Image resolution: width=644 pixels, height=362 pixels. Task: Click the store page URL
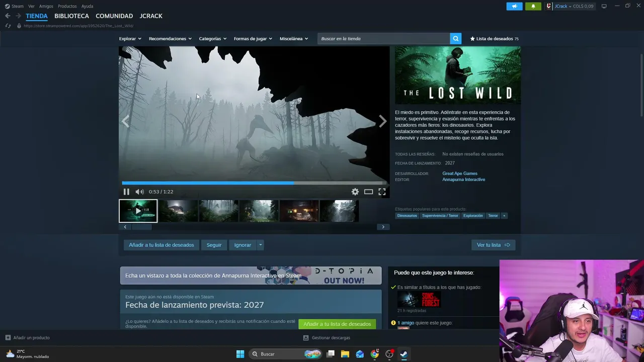[x=78, y=26]
